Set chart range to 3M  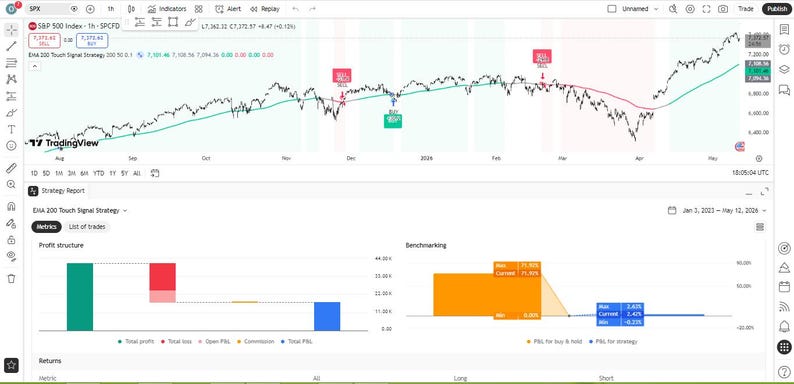(x=71, y=173)
